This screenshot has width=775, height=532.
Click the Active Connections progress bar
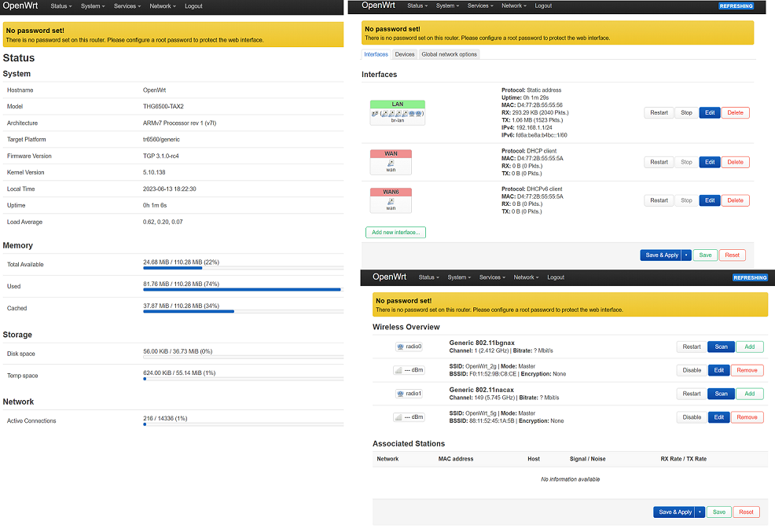pyautogui.click(x=243, y=424)
